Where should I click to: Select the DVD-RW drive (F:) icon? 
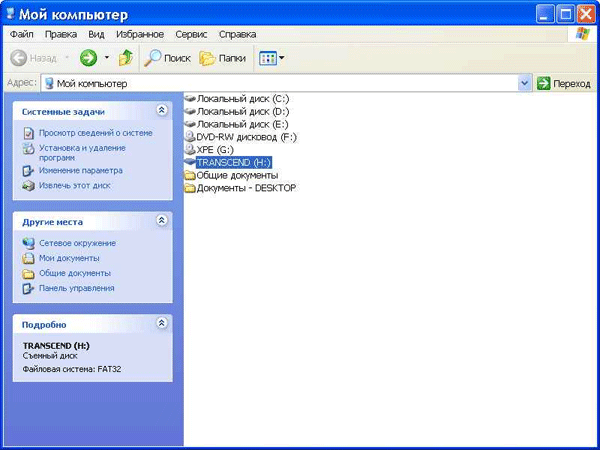(x=191, y=136)
